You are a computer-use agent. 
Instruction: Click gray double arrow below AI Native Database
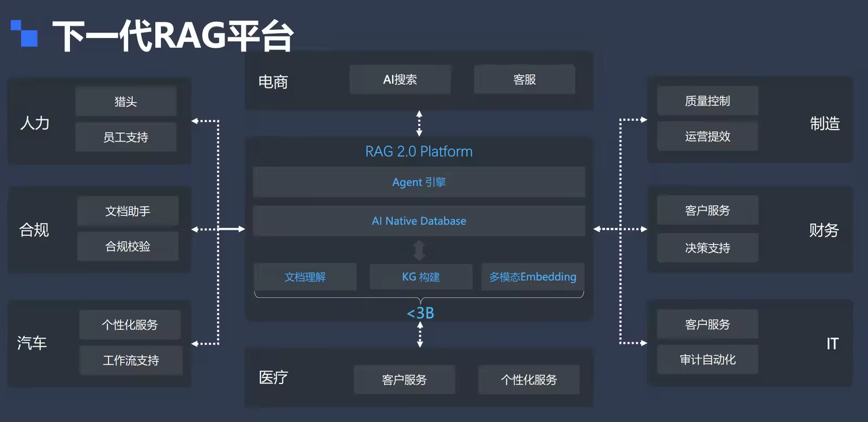click(x=419, y=250)
